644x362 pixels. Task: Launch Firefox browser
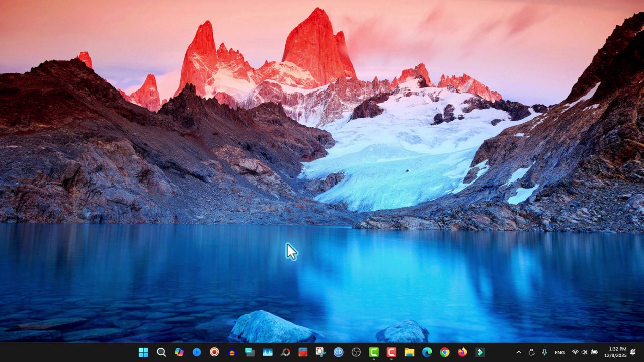coord(462,352)
